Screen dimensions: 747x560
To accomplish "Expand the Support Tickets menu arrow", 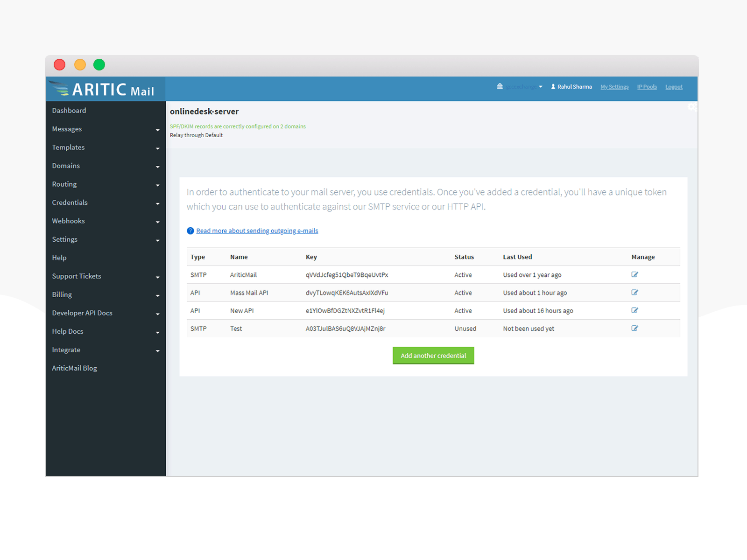I will [158, 278].
